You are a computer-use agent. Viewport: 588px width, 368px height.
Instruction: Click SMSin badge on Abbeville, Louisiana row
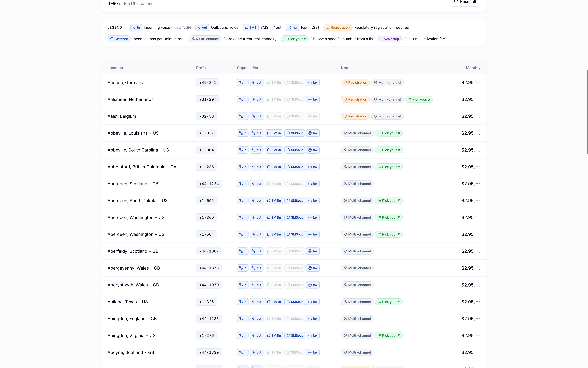pos(274,133)
